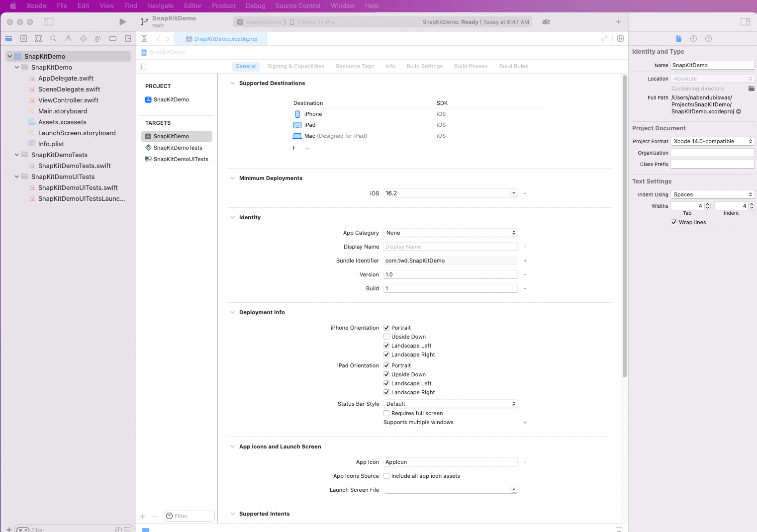Collapse the Supported Destinations section
Viewport: 757px width, 532px height.
tap(232, 83)
